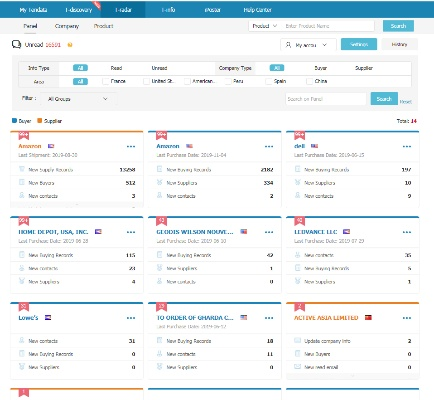
Task: Open the three-dot menu on HOME DEPOT card
Action: click(x=131, y=232)
